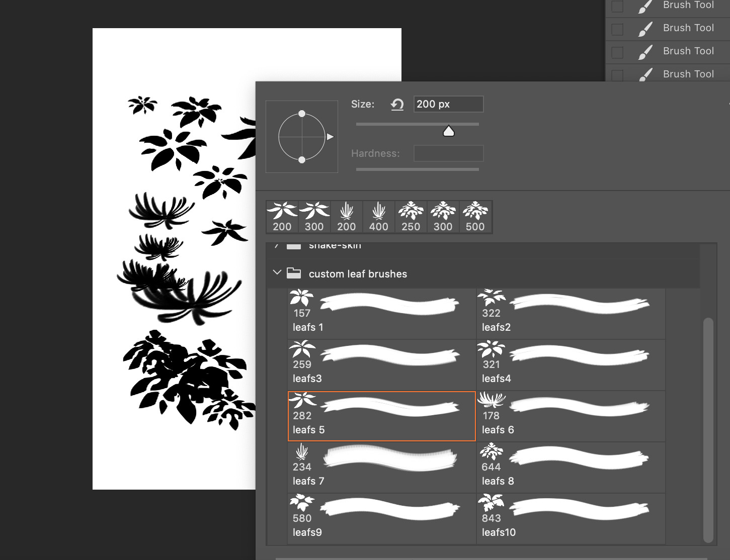Click the brush Size input field
Screen dimensions: 730x560
(x=447, y=104)
